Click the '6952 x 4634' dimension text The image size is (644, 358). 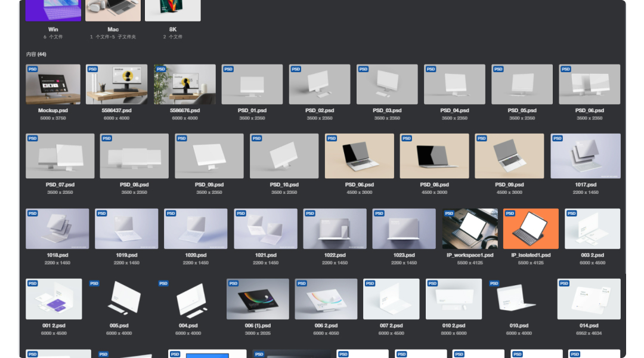(x=589, y=334)
